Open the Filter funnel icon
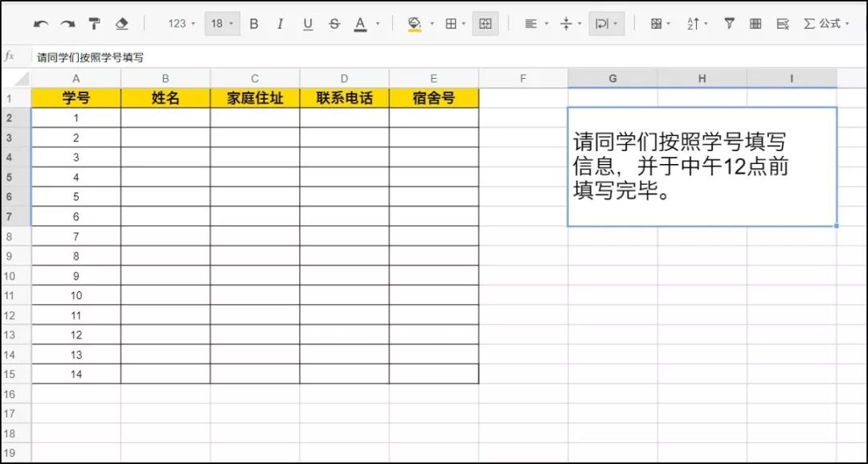The width and height of the screenshot is (868, 464). (x=729, y=24)
